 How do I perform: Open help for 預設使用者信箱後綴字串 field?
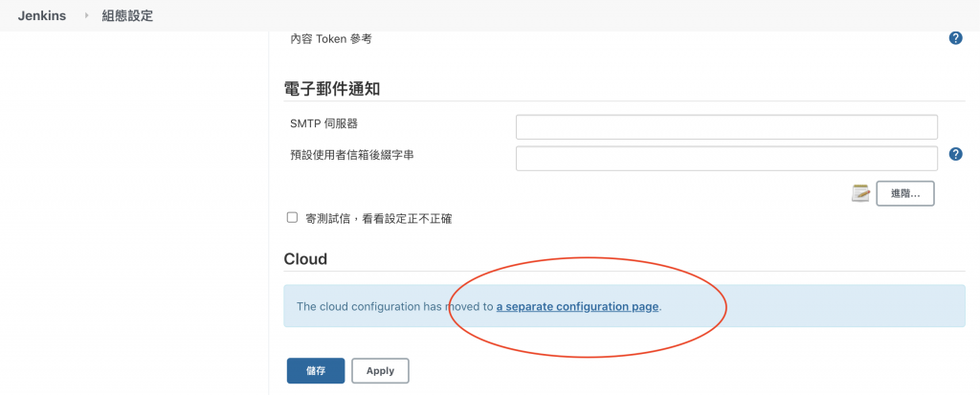click(x=954, y=154)
